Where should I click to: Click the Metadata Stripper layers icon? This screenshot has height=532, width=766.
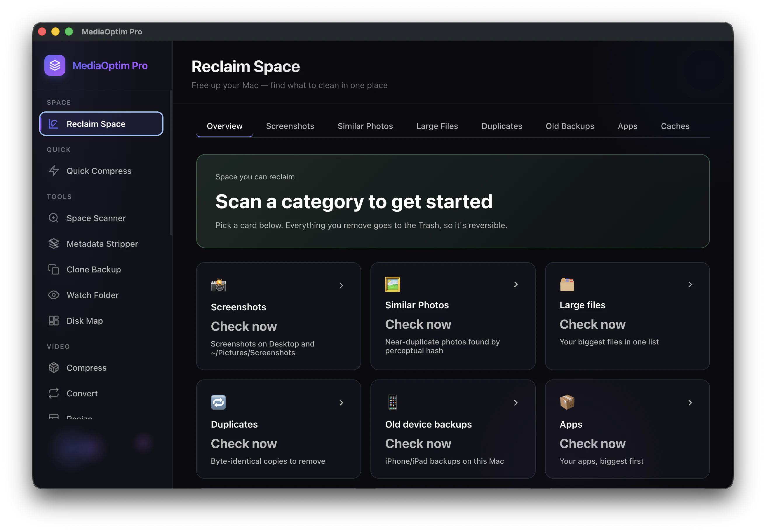[53, 244]
